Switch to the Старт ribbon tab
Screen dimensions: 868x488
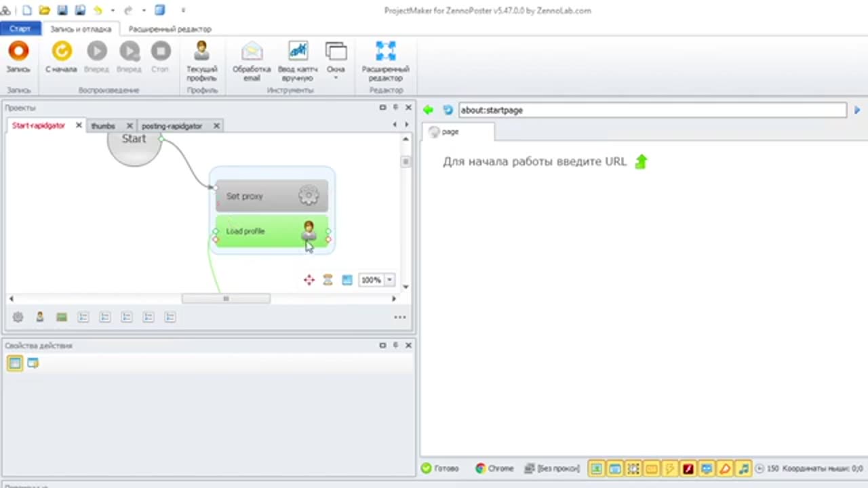tap(20, 29)
